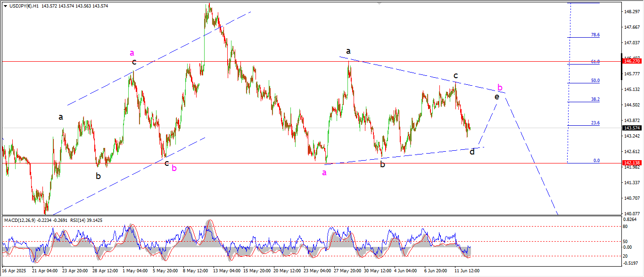Click the 148.297 price scale value
Image resolution: width=644 pixels, height=277 pixels.
(631, 11)
